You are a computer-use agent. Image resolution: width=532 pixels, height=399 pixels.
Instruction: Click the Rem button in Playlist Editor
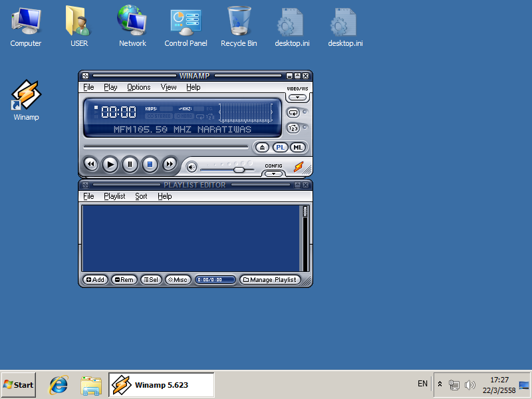point(124,280)
